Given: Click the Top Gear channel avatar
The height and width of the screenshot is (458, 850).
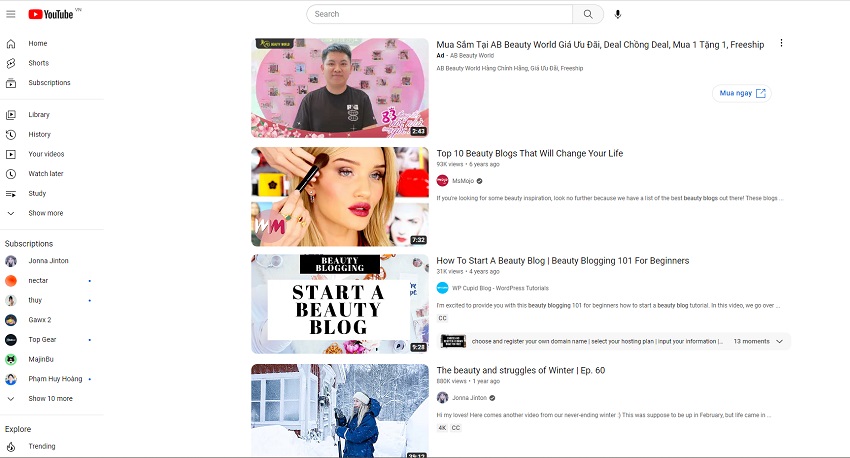Looking at the screenshot, I should click(x=11, y=340).
